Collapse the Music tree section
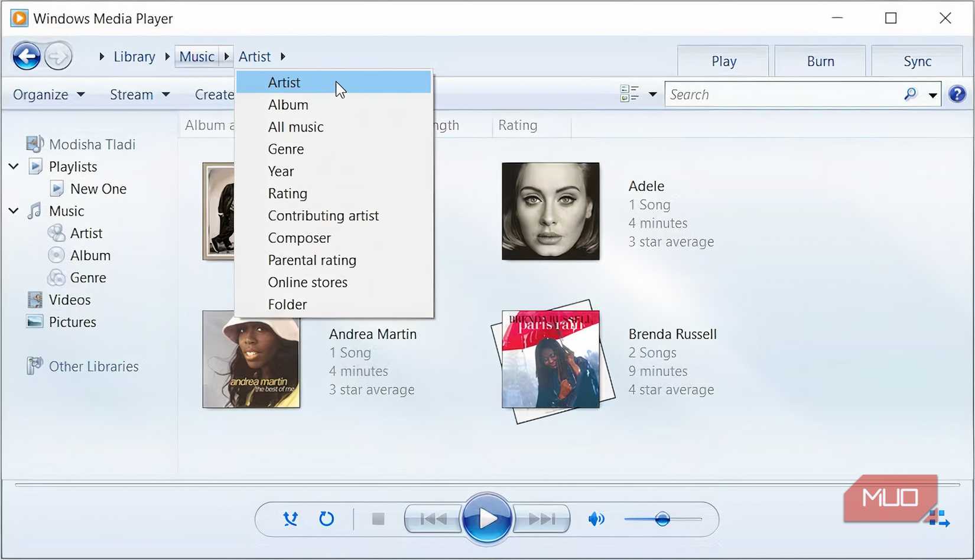Image resolution: width=975 pixels, height=560 pixels. tap(13, 210)
